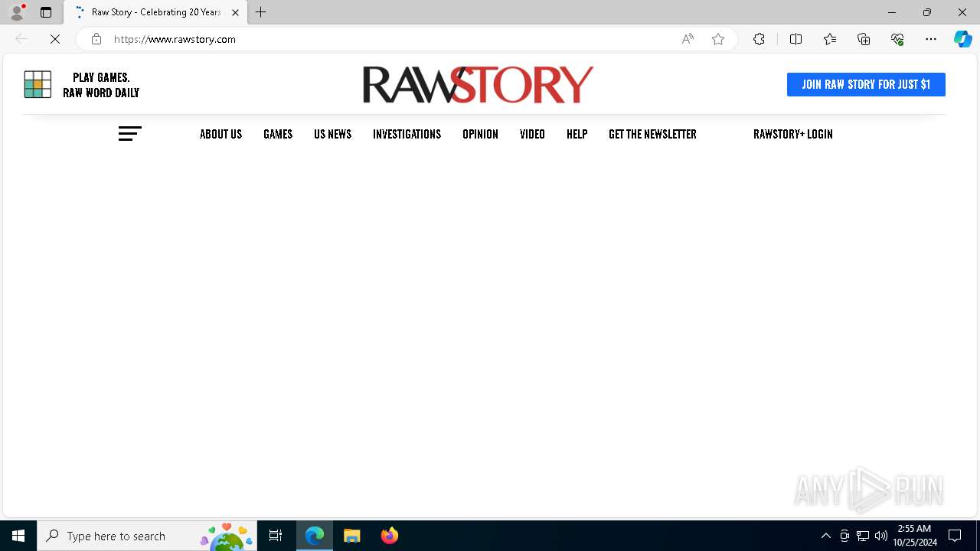Image resolution: width=980 pixels, height=551 pixels.
Task: Click the Raw Story logo
Action: (x=478, y=84)
